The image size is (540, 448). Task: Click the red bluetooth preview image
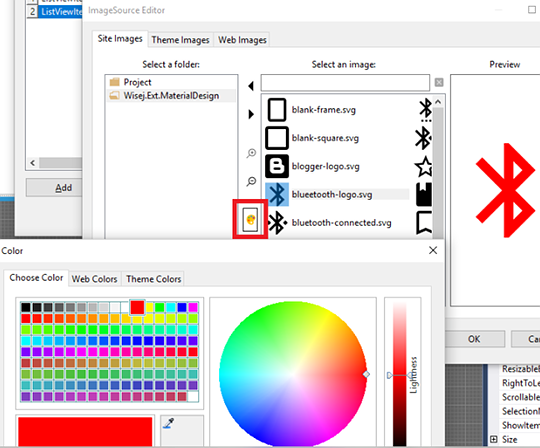[x=506, y=190]
